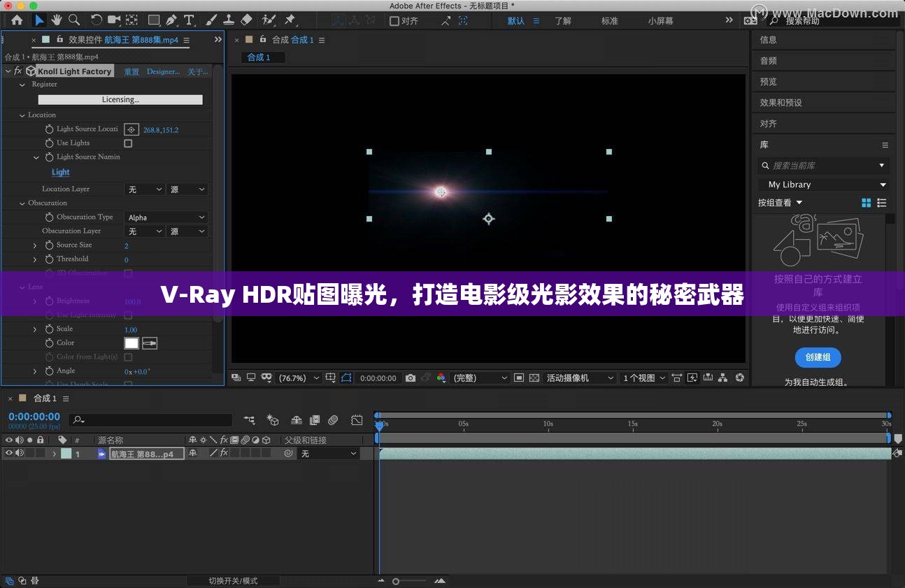Click the 重置 reset link
Screen dimensions: 905x588
(x=131, y=71)
